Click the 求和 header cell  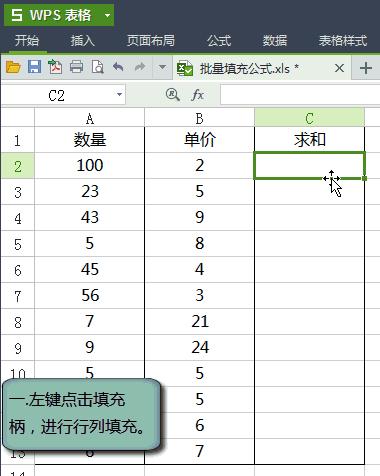click(x=309, y=140)
